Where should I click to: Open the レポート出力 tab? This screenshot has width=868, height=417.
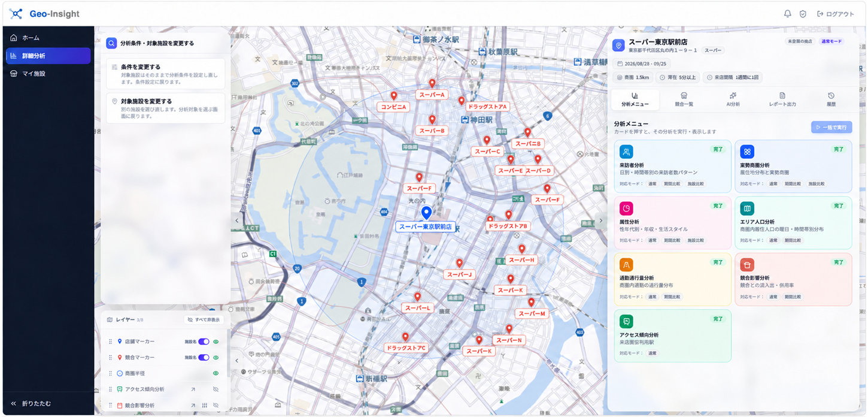[782, 99]
